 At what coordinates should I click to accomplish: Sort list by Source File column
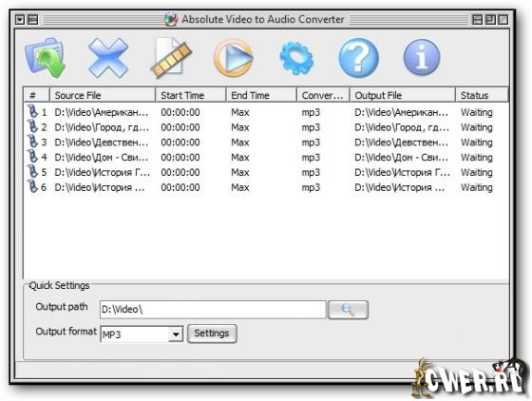103,95
